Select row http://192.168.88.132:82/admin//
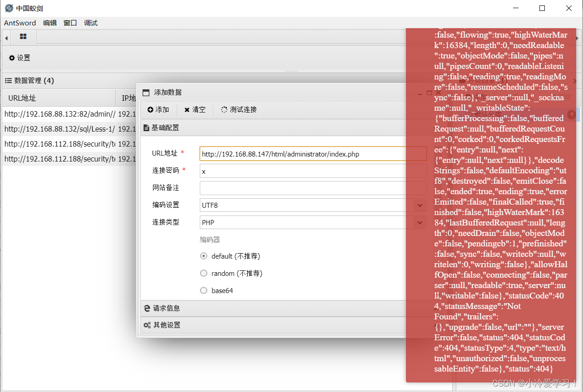Screen dimensions: 583x392 (x=59, y=114)
